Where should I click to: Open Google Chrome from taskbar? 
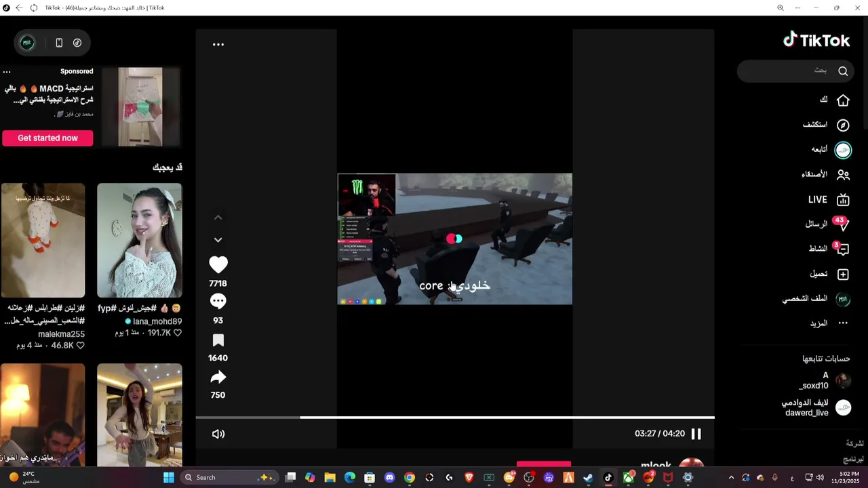click(410, 478)
